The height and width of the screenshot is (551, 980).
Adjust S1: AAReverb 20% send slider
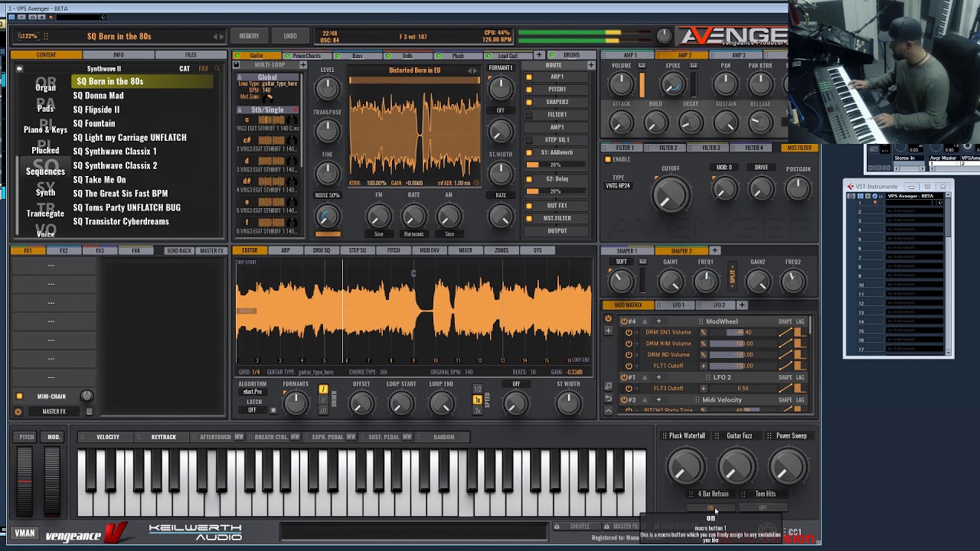point(557,165)
